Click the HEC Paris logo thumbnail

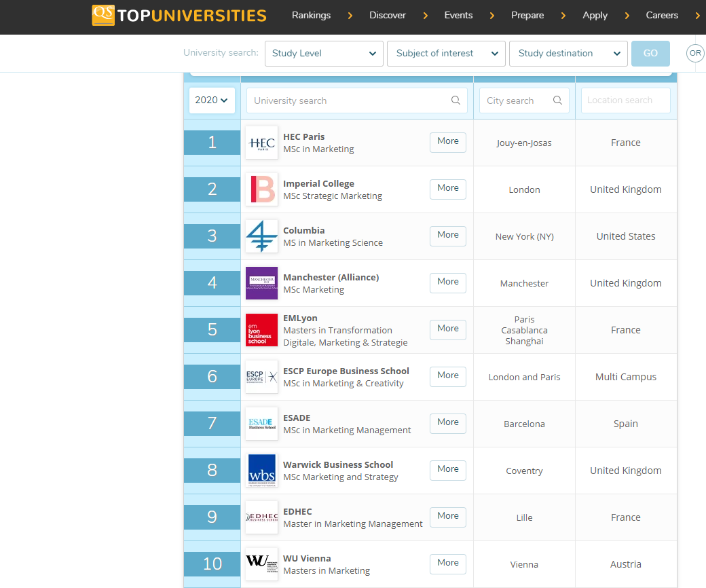click(261, 143)
